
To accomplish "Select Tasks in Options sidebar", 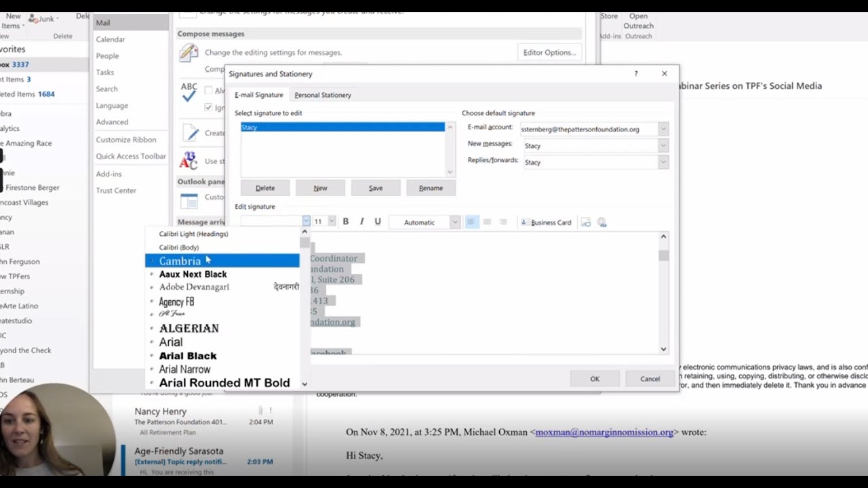I will click(130, 72).
